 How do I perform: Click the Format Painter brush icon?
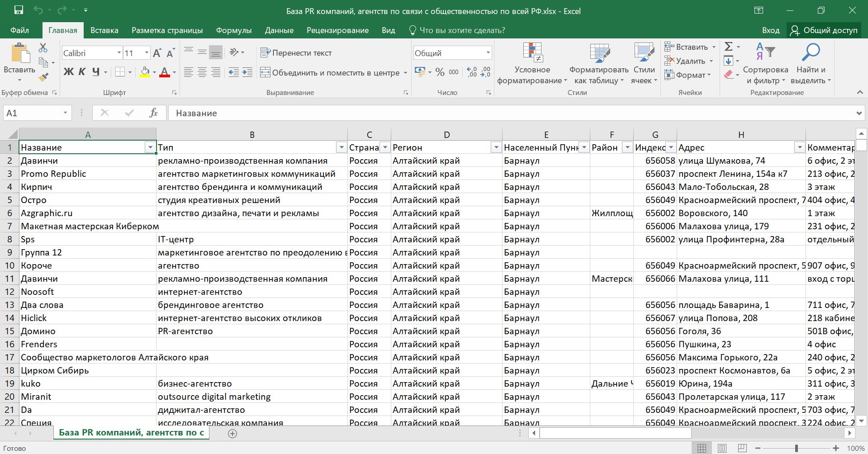[x=43, y=78]
